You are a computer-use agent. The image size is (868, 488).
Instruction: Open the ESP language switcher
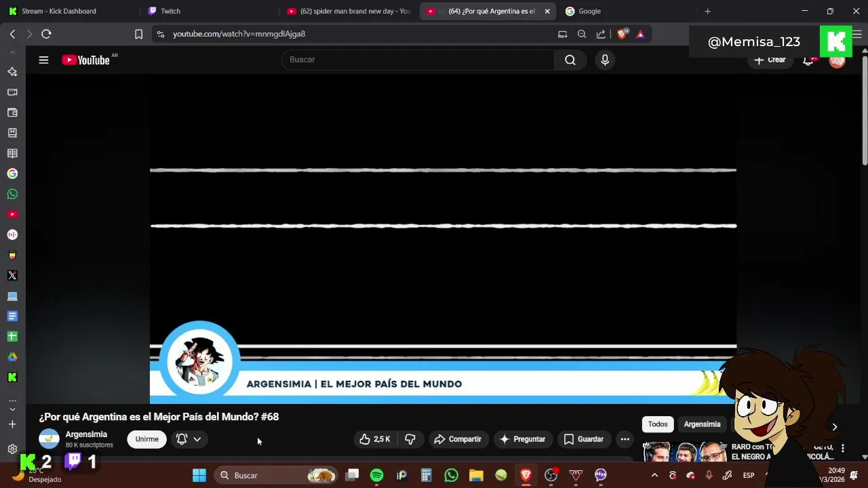point(749,475)
